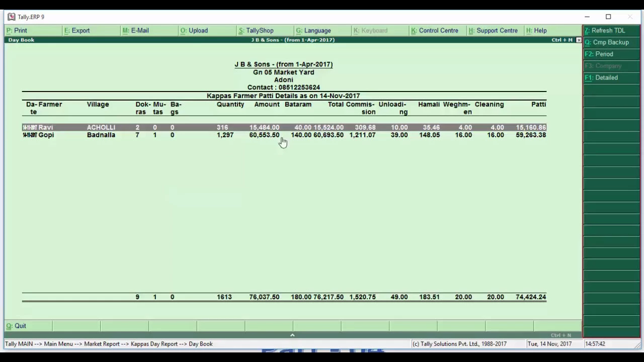Click the Bataram column header

(x=298, y=105)
